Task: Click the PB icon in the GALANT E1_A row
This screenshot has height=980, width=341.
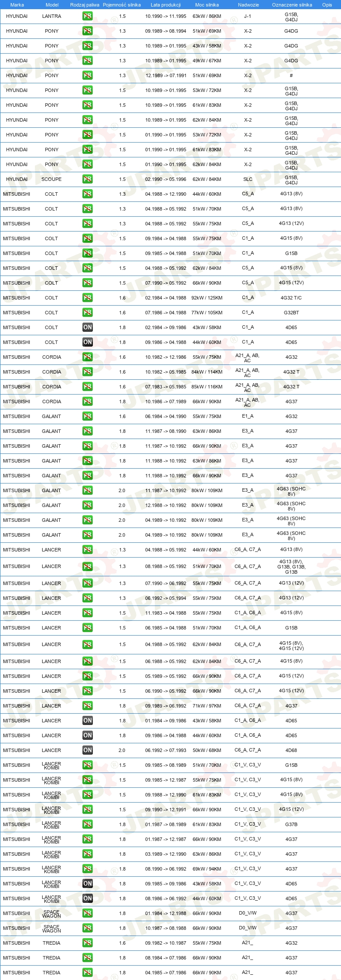Action: (87, 416)
